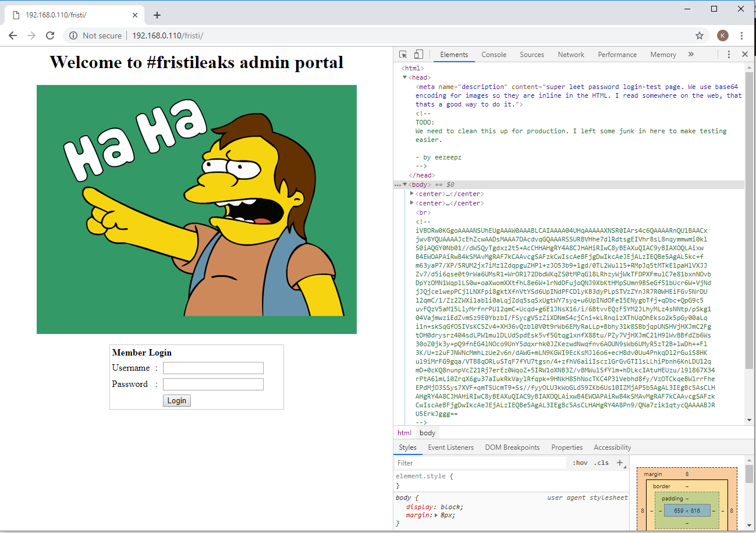
Task: Switch to the Console tab
Action: 494,54
